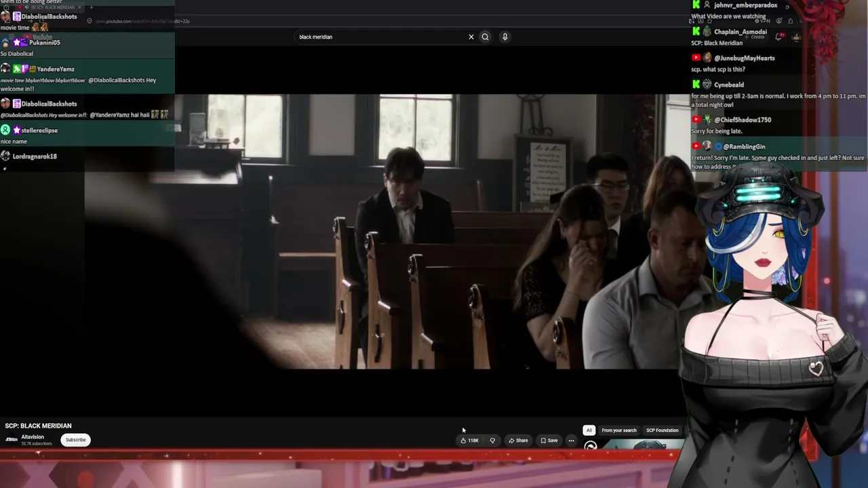Open the Altavision channel name link
Screen dimensions: 868x488
click(x=33, y=437)
